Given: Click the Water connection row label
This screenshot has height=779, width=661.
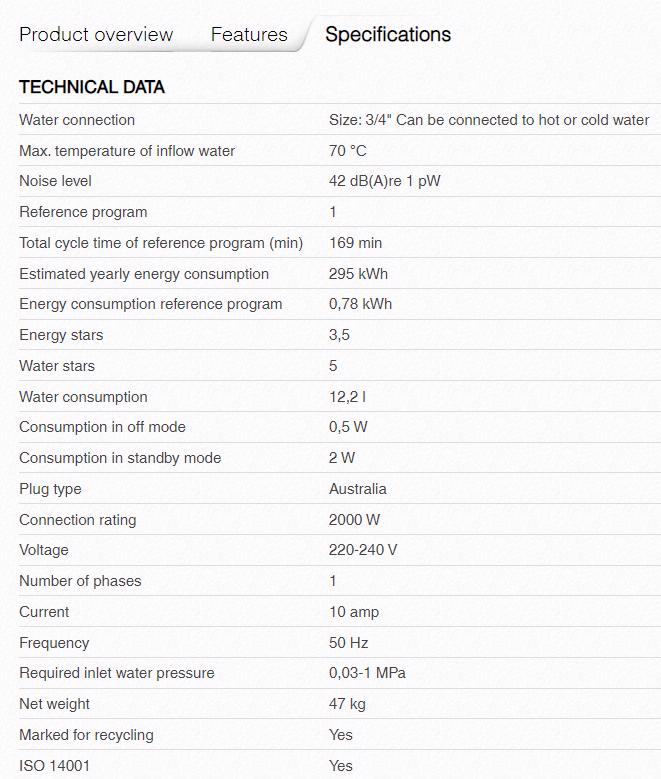Looking at the screenshot, I should pos(77,120).
